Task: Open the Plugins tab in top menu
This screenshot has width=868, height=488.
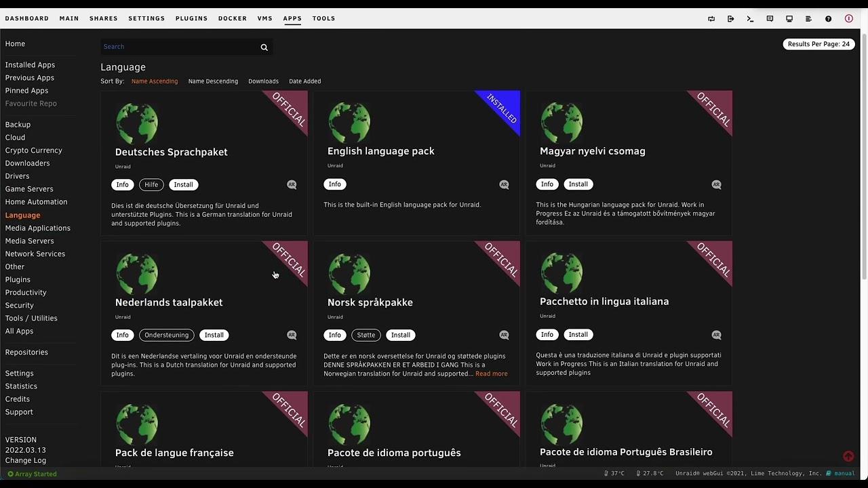Action: click(x=192, y=18)
